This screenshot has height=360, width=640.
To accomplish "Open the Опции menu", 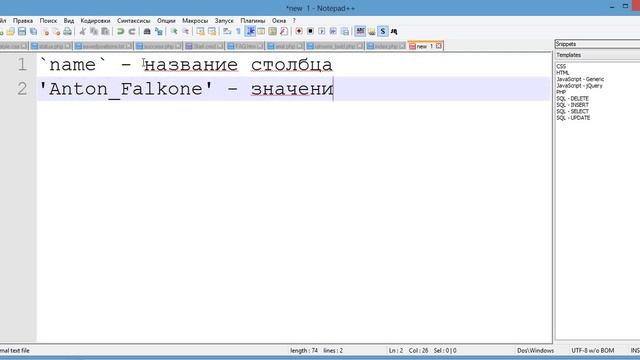I will 166,20.
